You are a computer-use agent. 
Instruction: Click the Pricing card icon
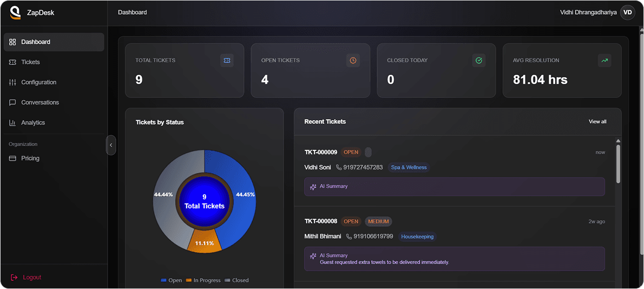12,158
